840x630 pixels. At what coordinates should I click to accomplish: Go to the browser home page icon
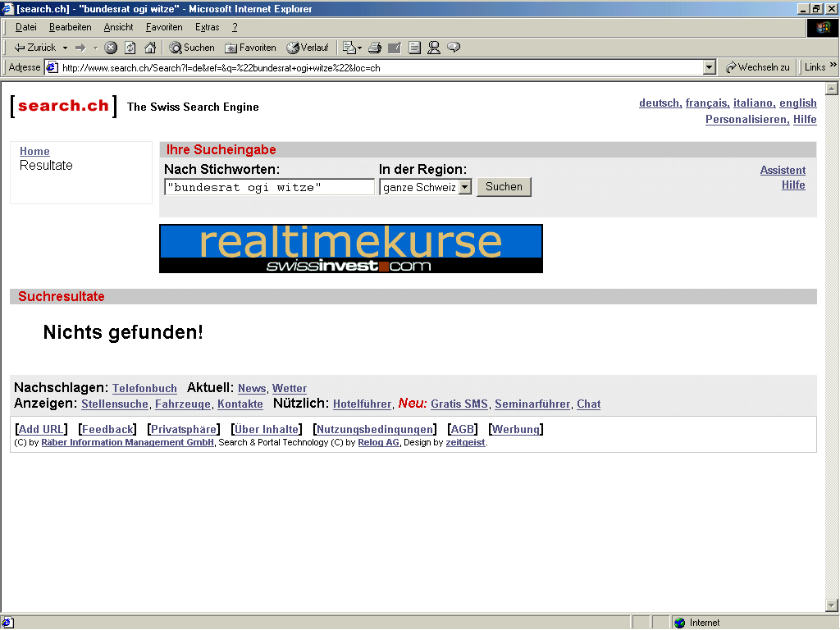coord(151,48)
